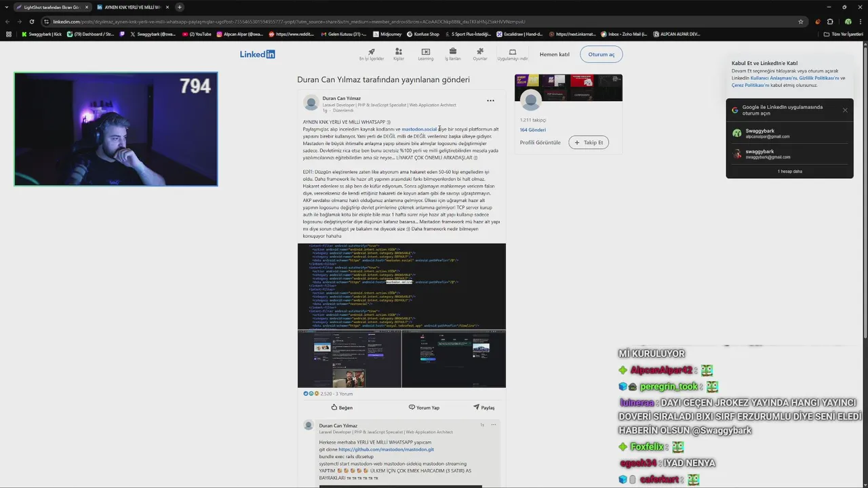Click the Yorum Yap comment button

[x=424, y=407]
